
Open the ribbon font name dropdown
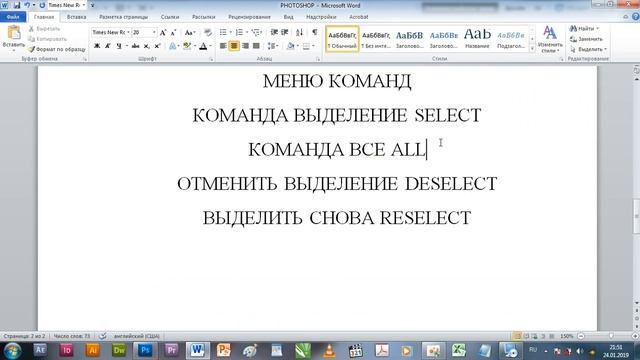[128, 32]
